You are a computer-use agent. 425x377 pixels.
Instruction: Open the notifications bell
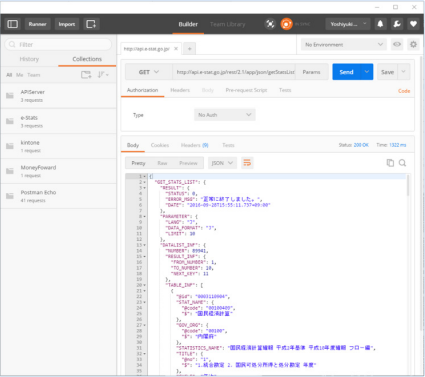(x=380, y=24)
